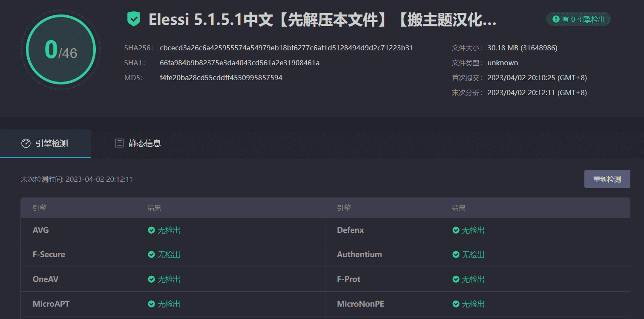The image size is (644, 319).
Task: Click the 0/46 detection score circle
Action: pyautogui.click(x=61, y=50)
